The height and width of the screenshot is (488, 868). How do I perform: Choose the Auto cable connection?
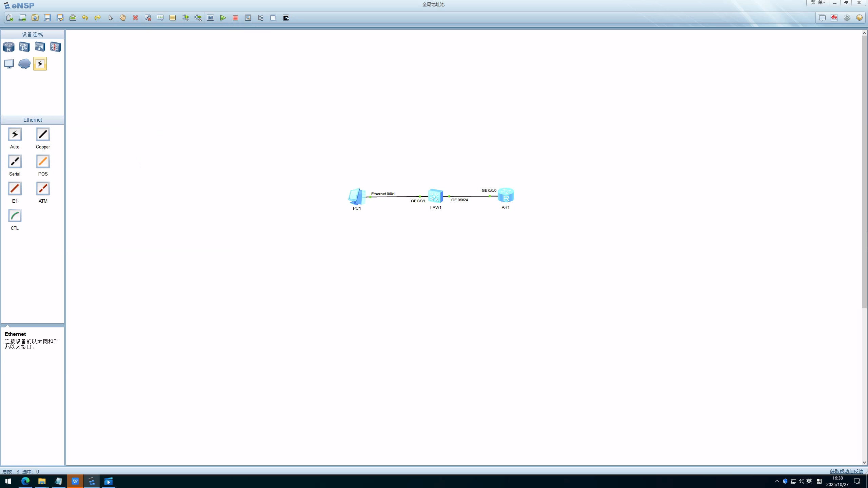pos(15,135)
